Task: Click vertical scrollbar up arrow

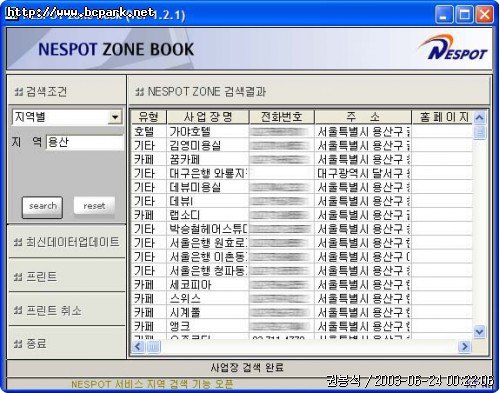Action: [480, 117]
